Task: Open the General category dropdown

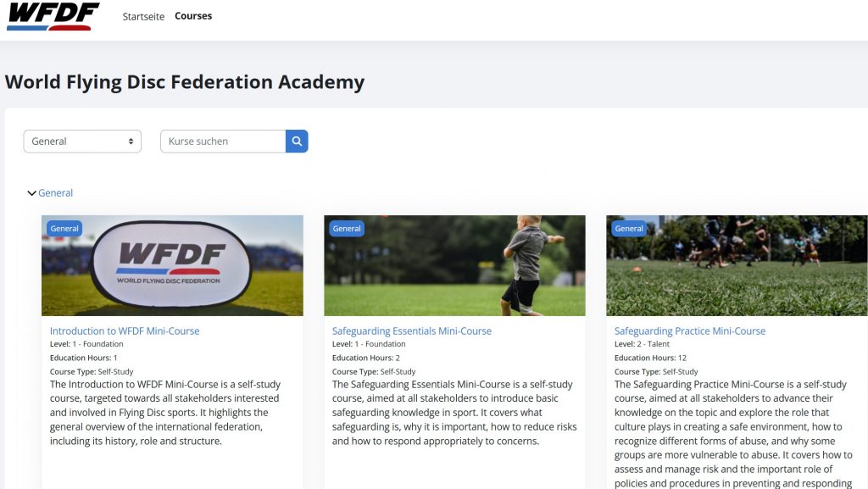Action: [x=82, y=141]
